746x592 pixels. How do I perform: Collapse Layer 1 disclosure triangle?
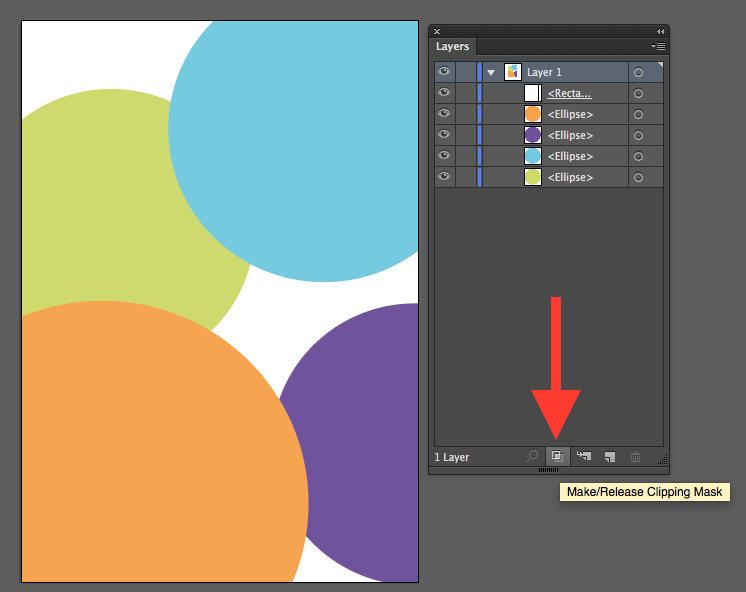point(491,72)
